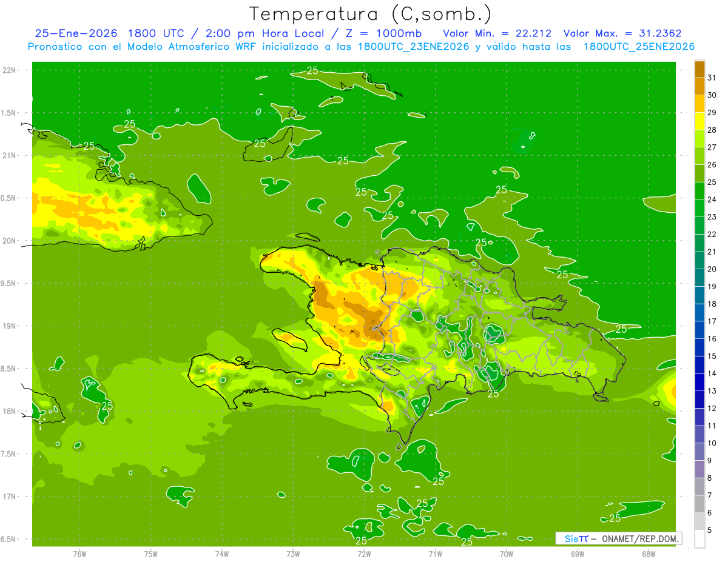Click the "1800UTC_25ENE2026" valid-until time
728x562 pixels.
click(x=639, y=47)
